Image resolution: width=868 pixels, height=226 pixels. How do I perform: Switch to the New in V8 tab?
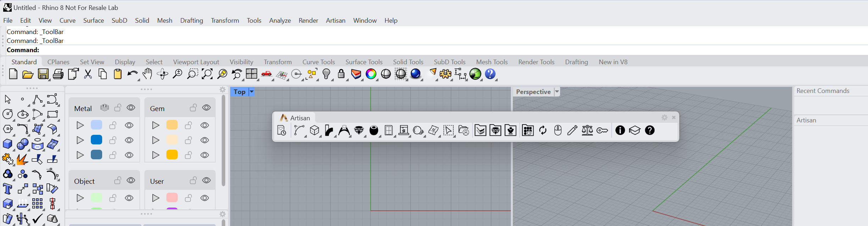[x=613, y=62]
